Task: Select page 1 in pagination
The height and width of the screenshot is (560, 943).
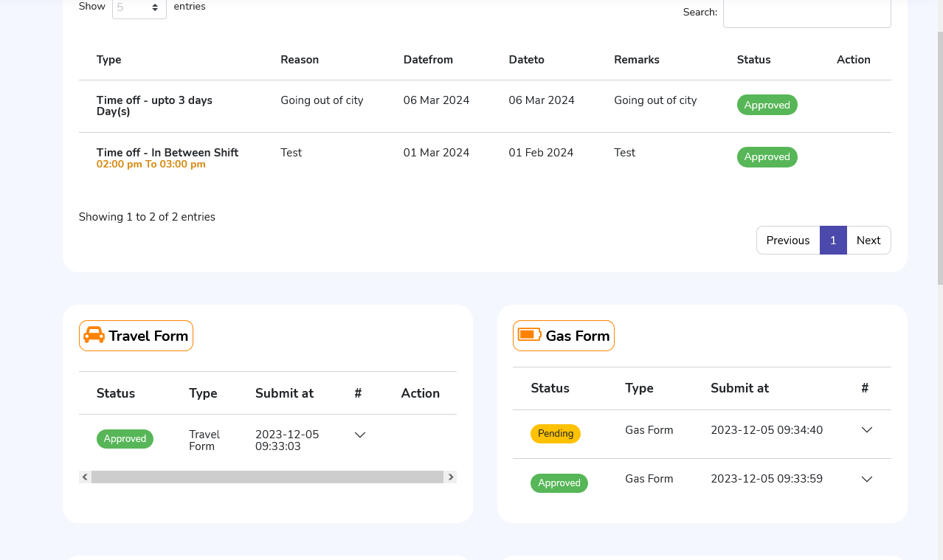Action: click(833, 241)
